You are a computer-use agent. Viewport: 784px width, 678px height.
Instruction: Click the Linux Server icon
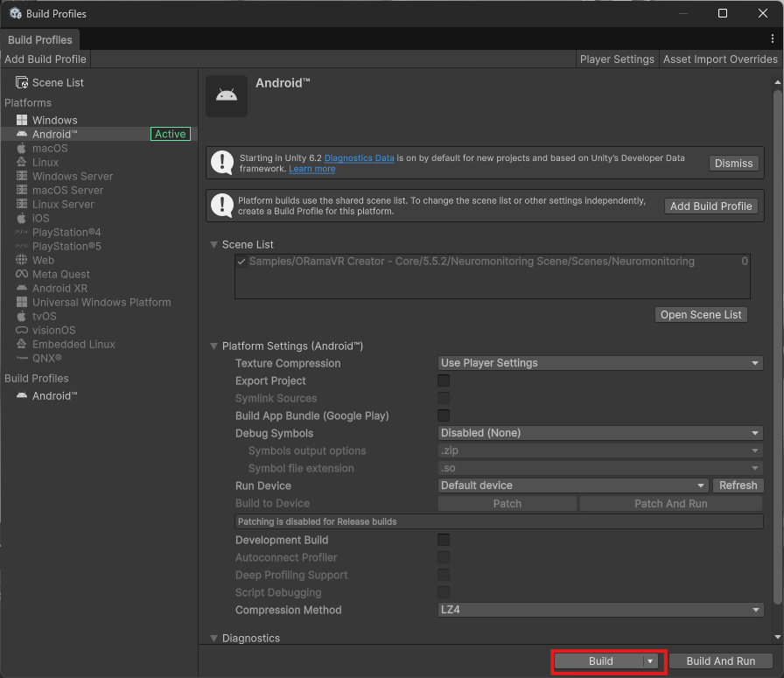pyautogui.click(x=22, y=204)
